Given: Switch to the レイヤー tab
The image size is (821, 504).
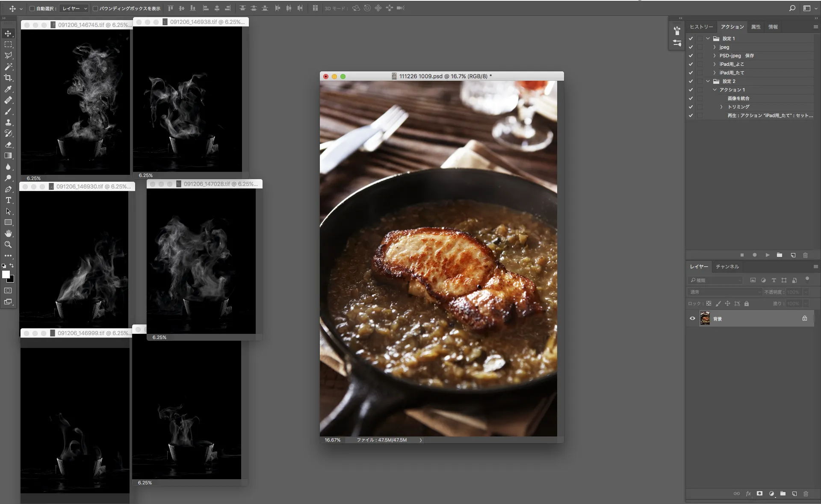Looking at the screenshot, I should [699, 267].
